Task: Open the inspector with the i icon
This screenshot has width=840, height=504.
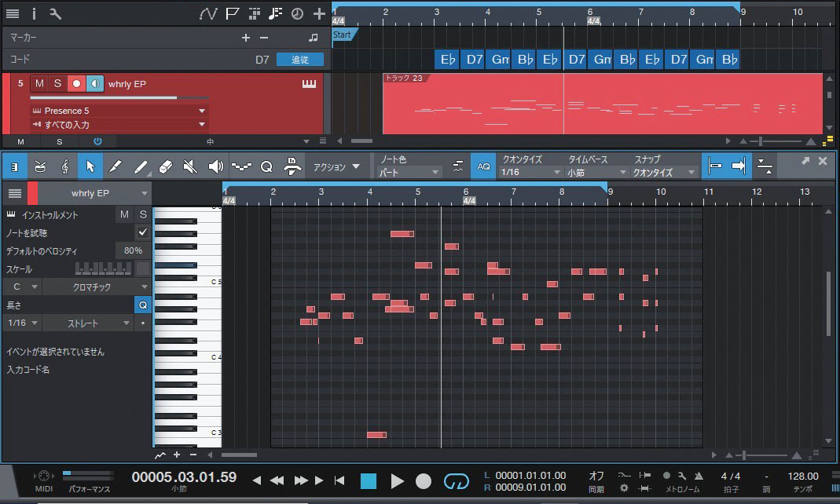Action: coord(34,13)
